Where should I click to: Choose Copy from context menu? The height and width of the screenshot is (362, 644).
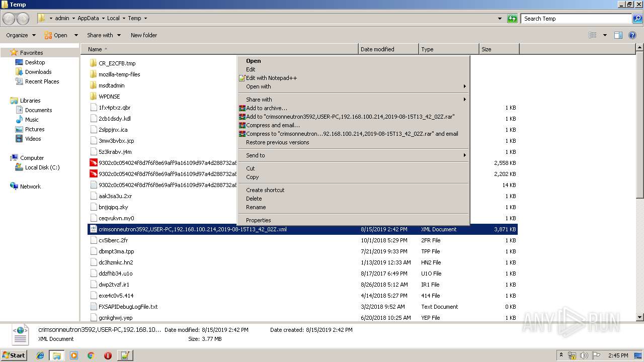pos(353,177)
